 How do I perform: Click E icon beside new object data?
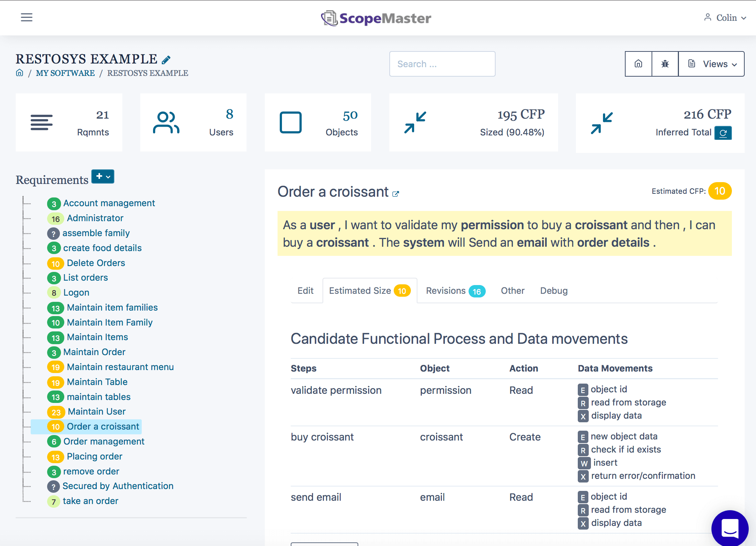coord(583,437)
